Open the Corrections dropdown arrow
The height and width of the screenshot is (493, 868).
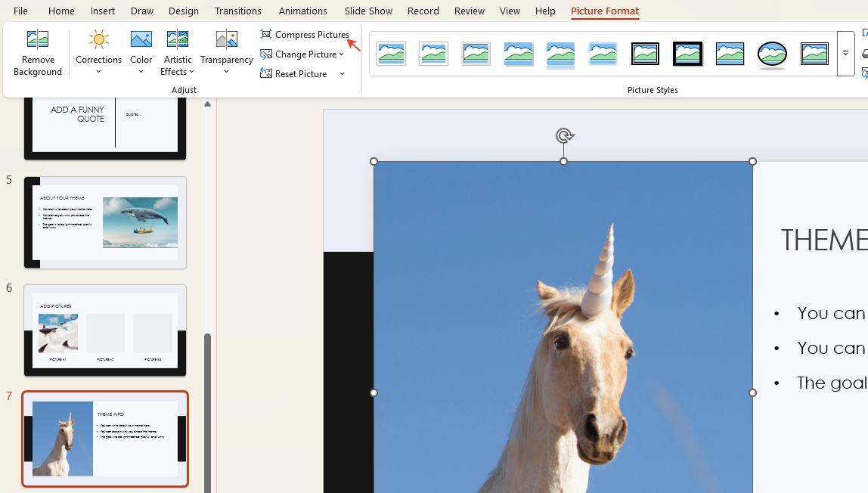[x=98, y=71]
